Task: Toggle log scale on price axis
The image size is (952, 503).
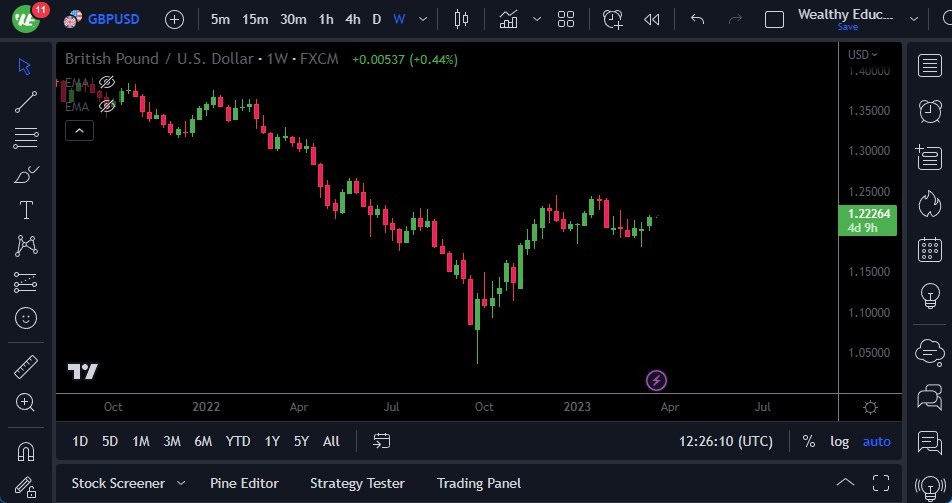Action: click(839, 441)
